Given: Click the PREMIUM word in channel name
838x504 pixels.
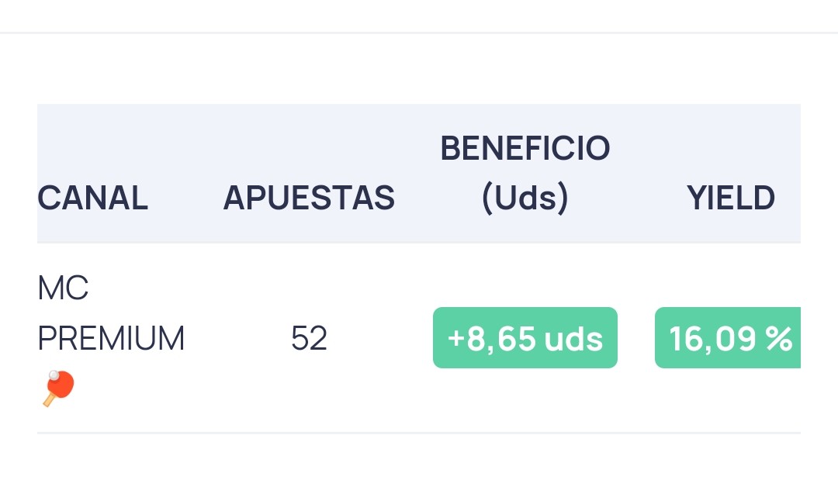Looking at the screenshot, I should [111, 339].
